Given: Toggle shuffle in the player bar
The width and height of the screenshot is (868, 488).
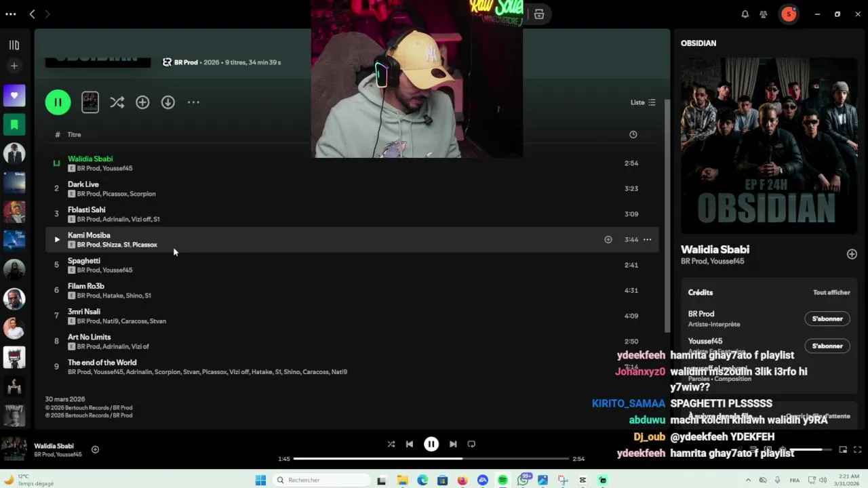Looking at the screenshot, I should tap(391, 444).
